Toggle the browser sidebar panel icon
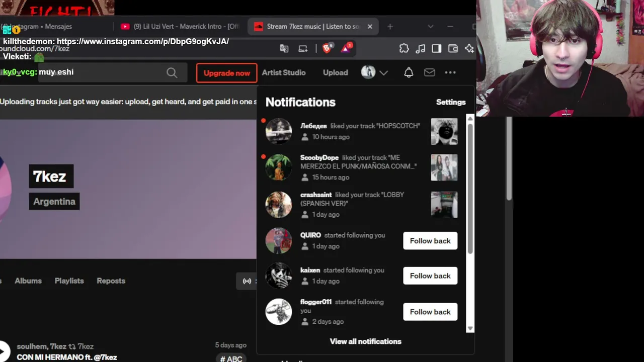Image resolution: width=644 pixels, height=362 pixels. [437, 48]
